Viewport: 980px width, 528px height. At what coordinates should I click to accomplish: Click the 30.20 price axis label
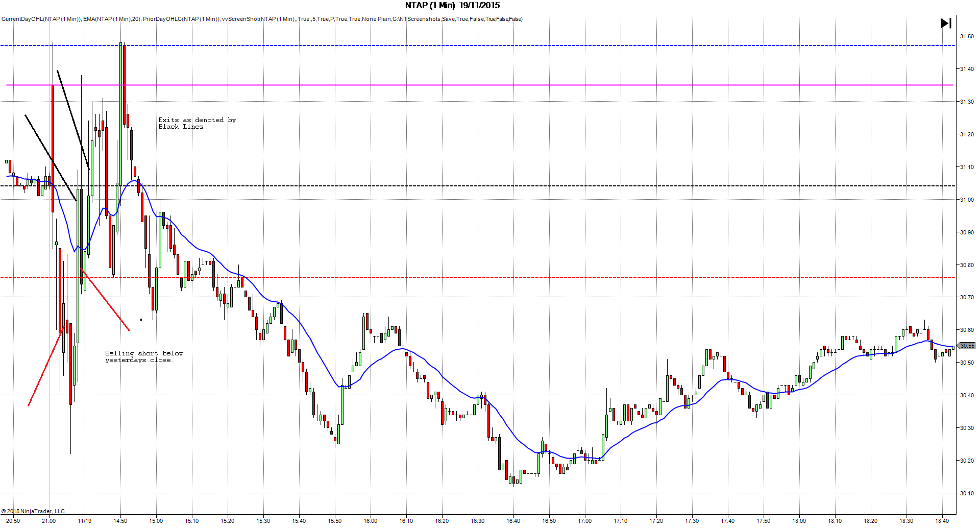pos(967,461)
